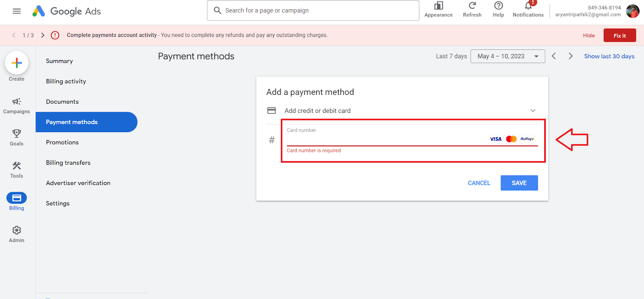Click the Last 7 days label
Screen dimensions: 644x299
click(451, 56)
